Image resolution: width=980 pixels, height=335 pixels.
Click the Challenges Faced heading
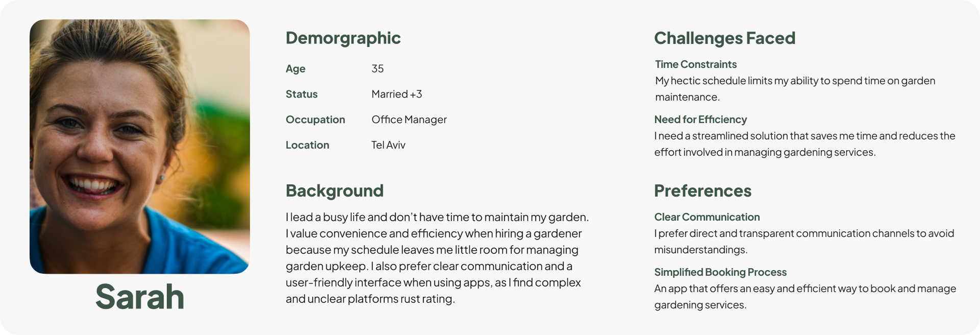(x=725, y=38)
